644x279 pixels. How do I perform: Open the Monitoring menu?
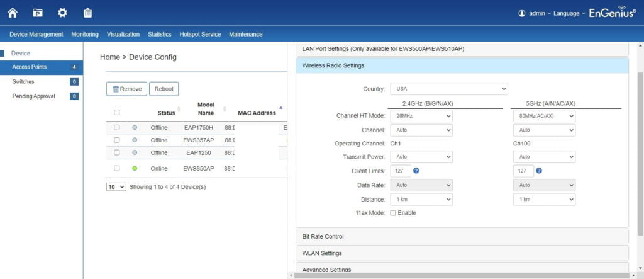[x=85, y=34]
